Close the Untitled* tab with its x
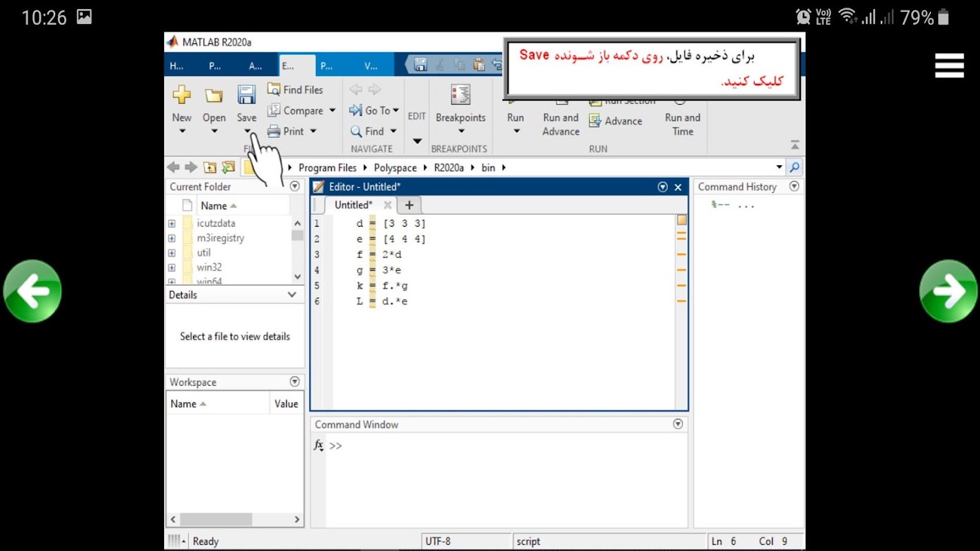 click(387, 205)
